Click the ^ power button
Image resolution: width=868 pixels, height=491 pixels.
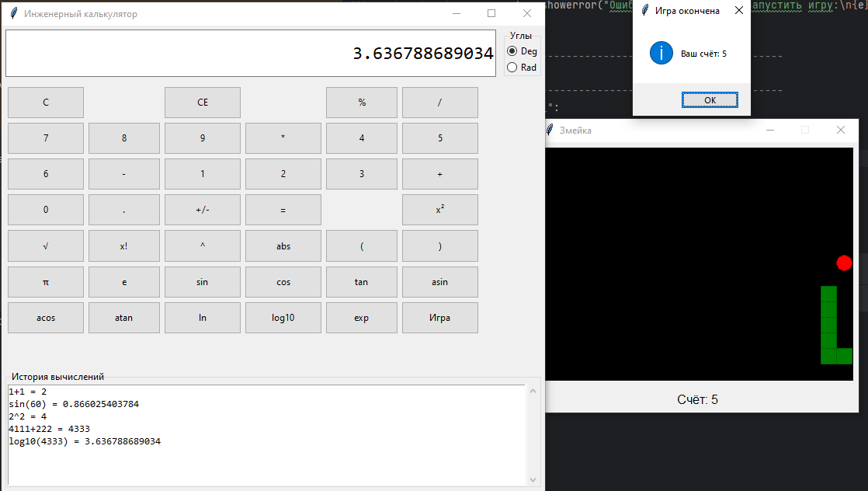pos(203,246)
